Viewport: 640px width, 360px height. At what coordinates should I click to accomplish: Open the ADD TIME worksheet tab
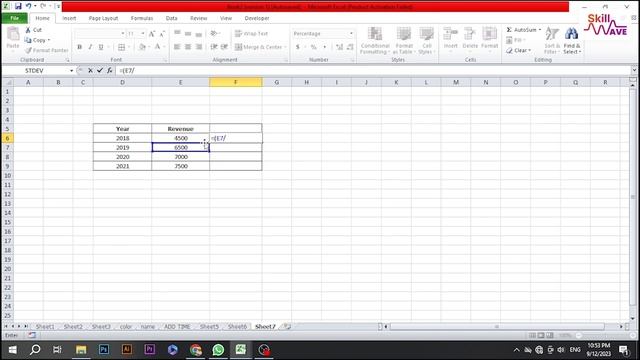point(177,327)
